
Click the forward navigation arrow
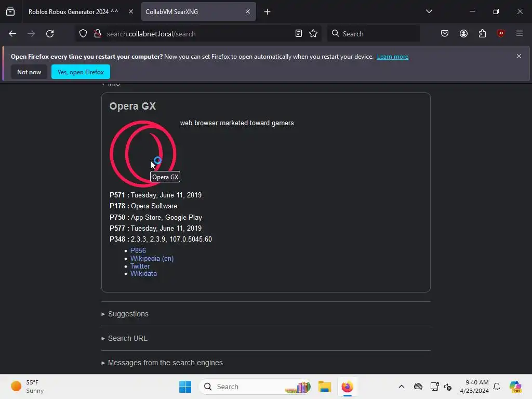(x=31, y=34)
